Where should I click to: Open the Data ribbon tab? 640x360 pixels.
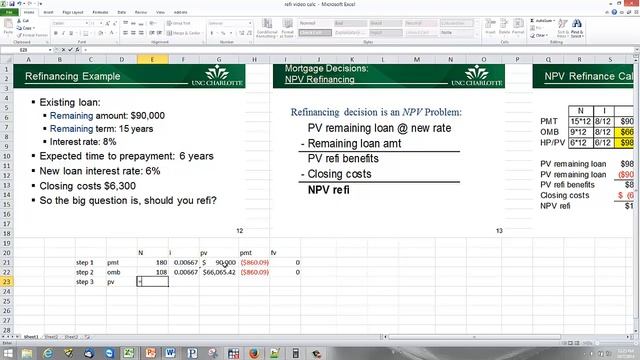pos(122,12)
